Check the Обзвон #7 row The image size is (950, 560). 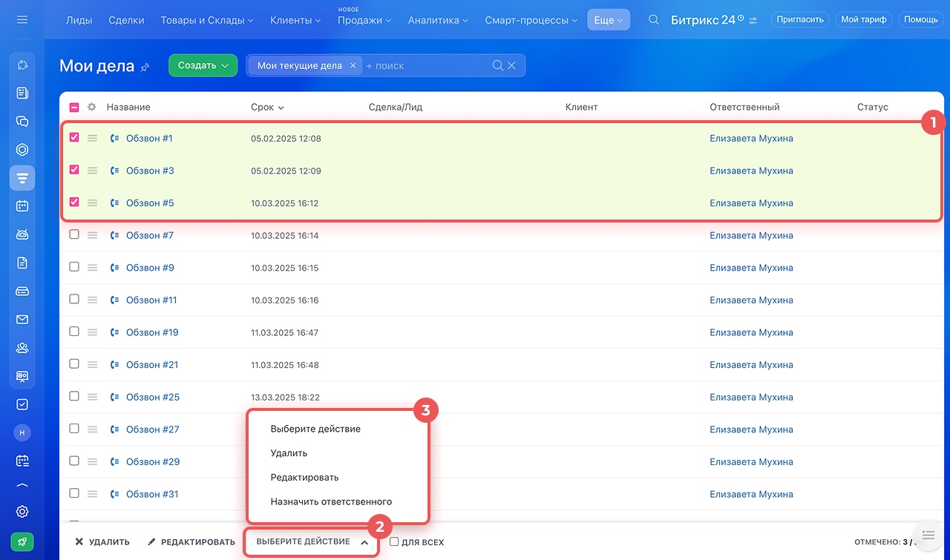pyautogui.click(x=74, y=234)
